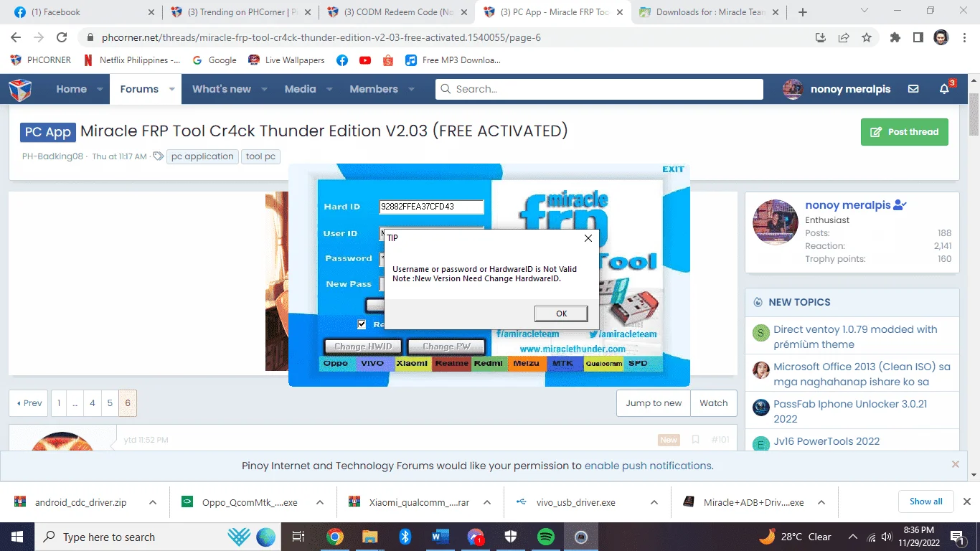Click the green Post thread button
Image resolution: width=980 pixels, height=551 pixels.
pyautogui.click(x=904, y=132)
